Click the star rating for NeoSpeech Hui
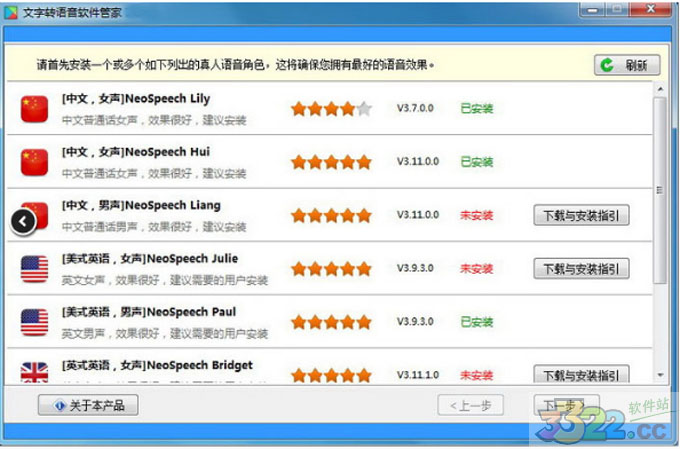680x449 pixels. click(x=331, y=162)
